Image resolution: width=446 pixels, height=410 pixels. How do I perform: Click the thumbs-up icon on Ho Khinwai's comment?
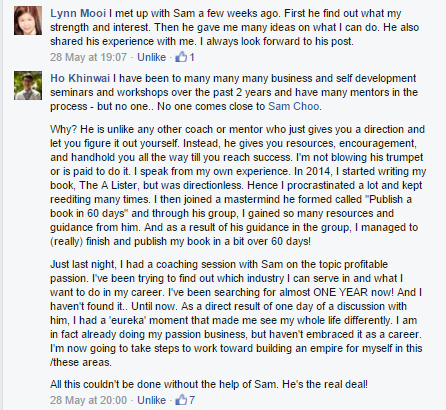pyautogui.click(x=181, y=400)
